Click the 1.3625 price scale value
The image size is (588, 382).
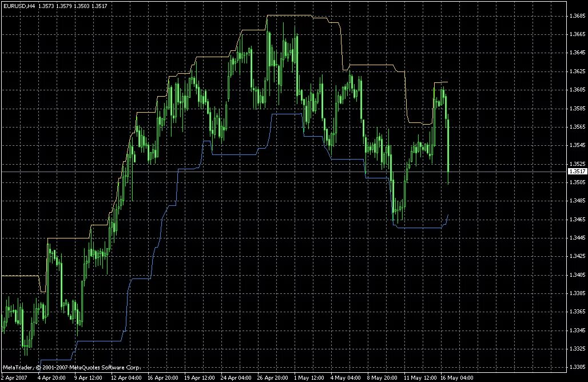coord(577,71)
